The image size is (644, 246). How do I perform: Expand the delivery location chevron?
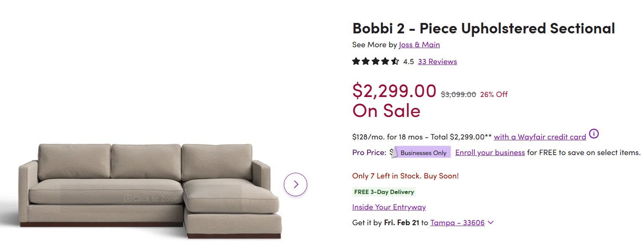(491, 223)
